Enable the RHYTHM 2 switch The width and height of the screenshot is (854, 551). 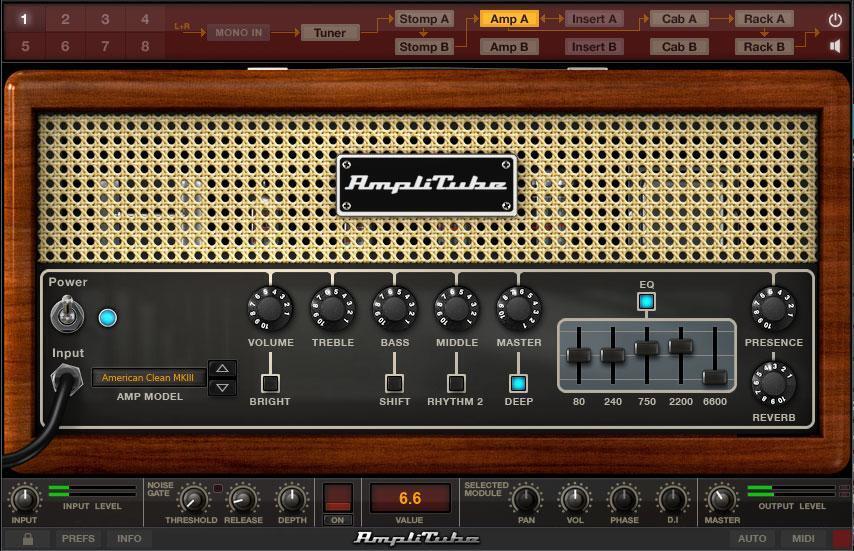(456, 383)
